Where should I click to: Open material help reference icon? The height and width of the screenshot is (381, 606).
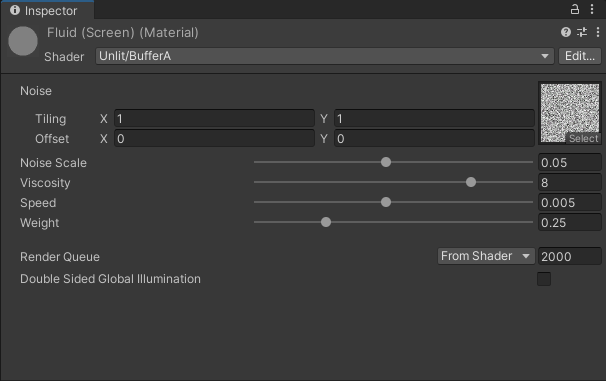(x=566, y=32)
